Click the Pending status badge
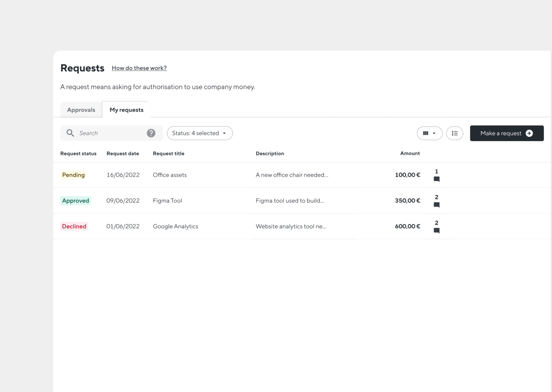The height and width of the screenshot is (392, 552). point(73,175)
